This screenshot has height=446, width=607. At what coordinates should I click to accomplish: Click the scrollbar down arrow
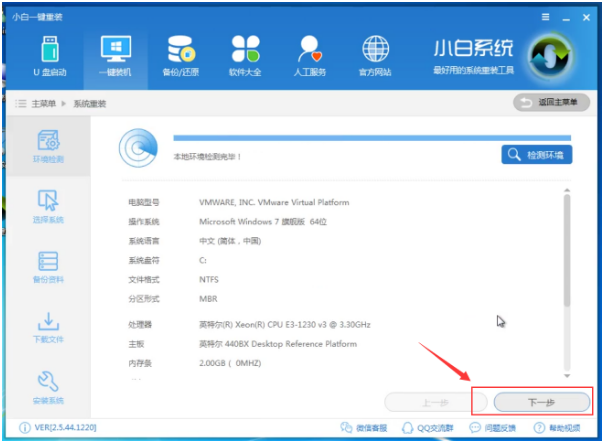click(567, 376)
